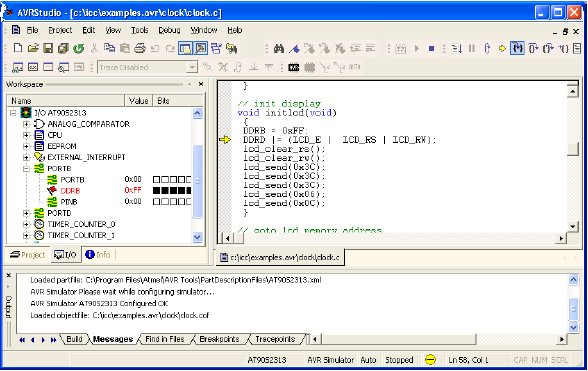Viewport: 588px width, 371px height.
Task: Toggle first bit checkbox of PINB register
Action: [x=156, y=202]
